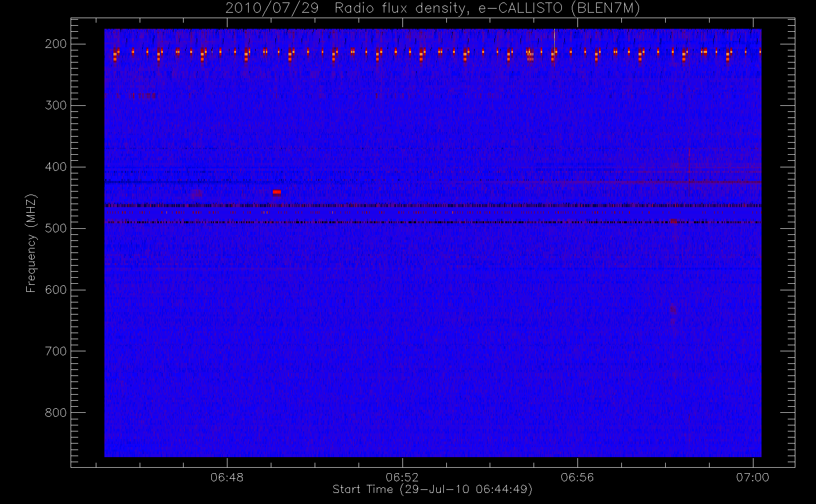Click the 800 frequency tick label
816x504 pixels.
55,413
